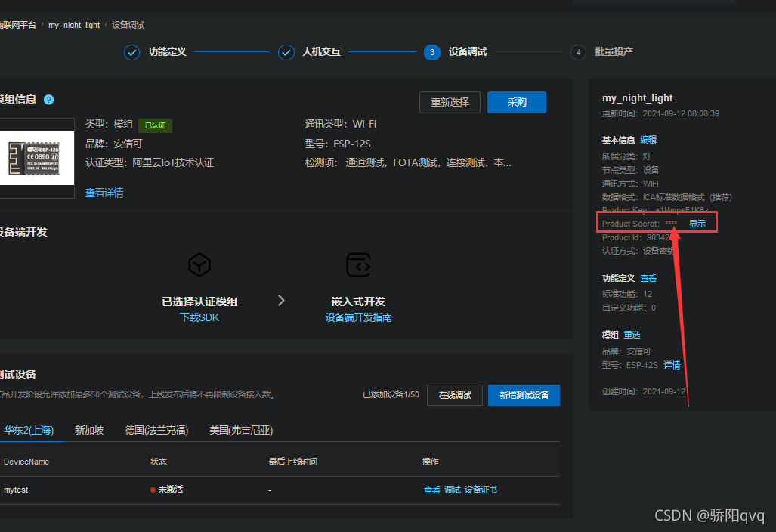
Task: Open the ESP-12S module thumbnail image
Action: point(36,159)
